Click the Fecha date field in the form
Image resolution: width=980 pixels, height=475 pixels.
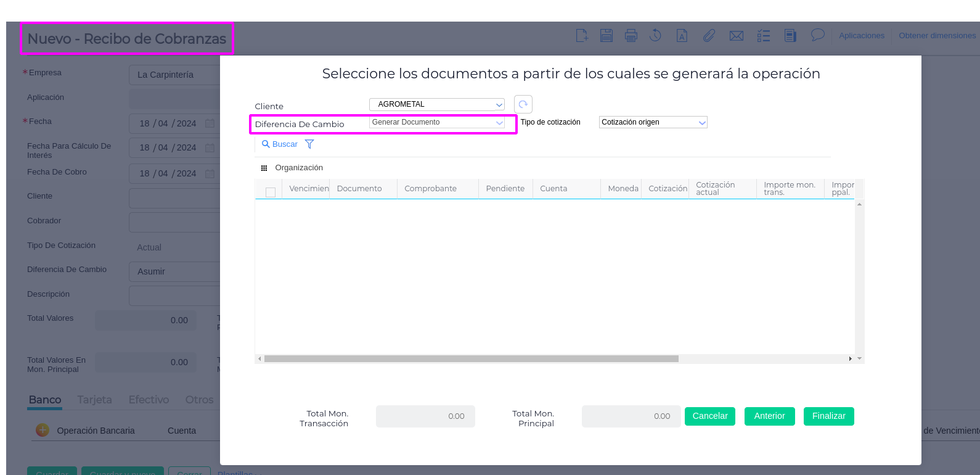pyautogui.click(x=174, y=123)
